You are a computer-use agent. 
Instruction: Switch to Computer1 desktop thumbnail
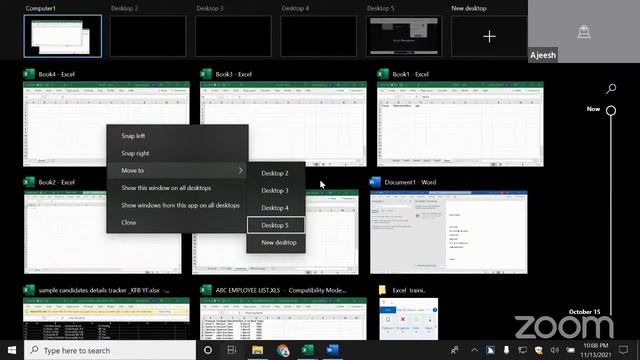[63, 36]
